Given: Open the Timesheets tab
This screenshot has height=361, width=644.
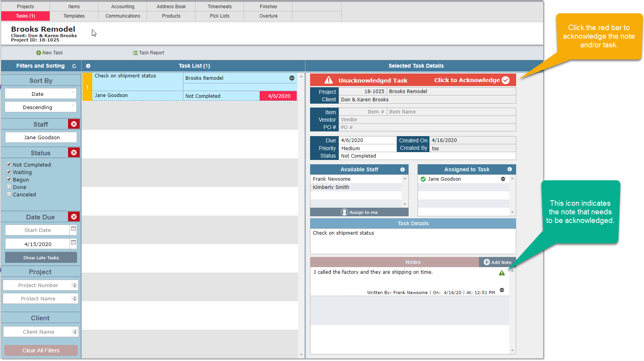Looking at the screenshot, I should coord(220,7).
